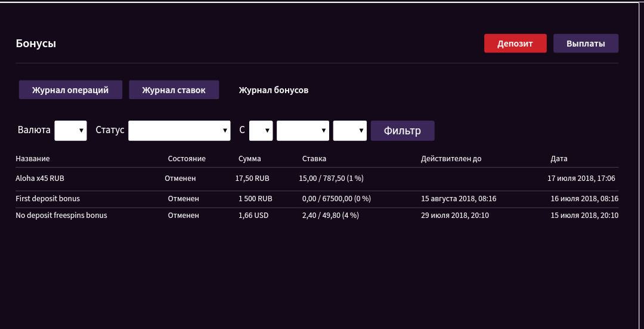
Task: Click the Ставка column header
Action: 314,158
